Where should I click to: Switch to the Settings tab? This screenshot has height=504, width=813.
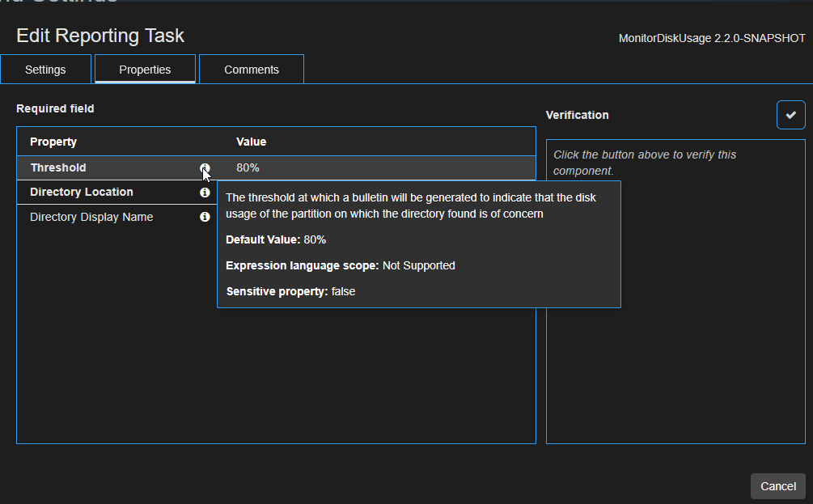(44, 70)
